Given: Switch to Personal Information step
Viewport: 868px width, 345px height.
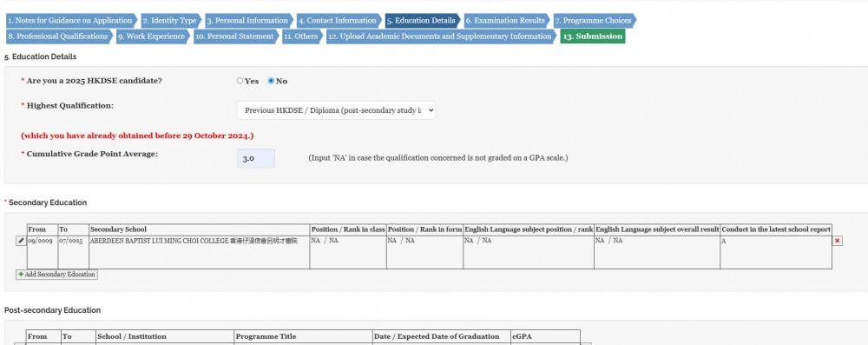Looking at the screenshot, I should (x=249, y=21).
